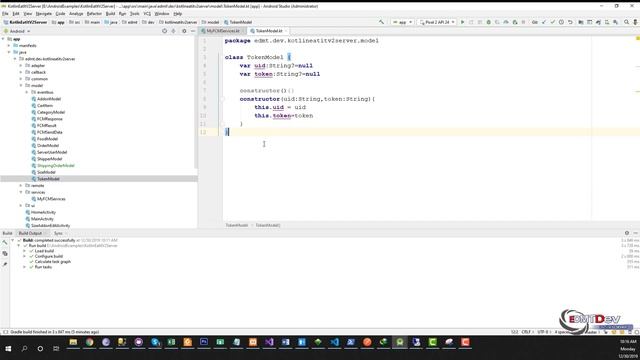
Task: Open Windows Start menu
Action: [8, 349]
